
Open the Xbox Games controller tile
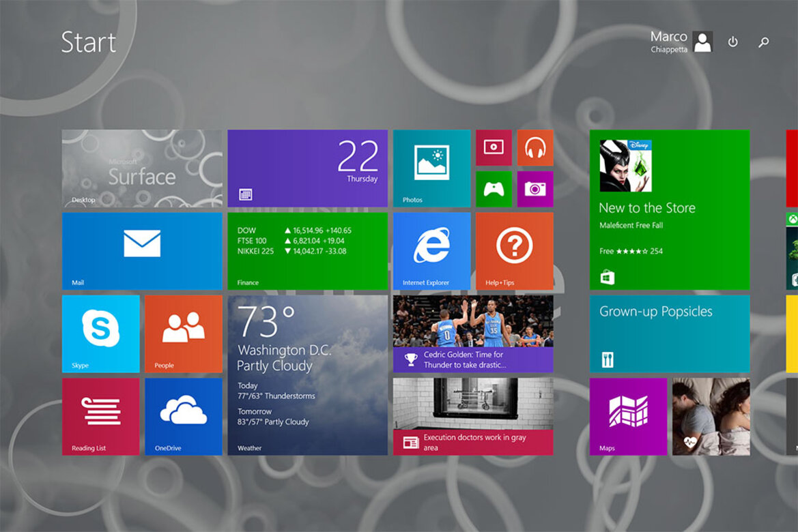tap(494, 189)
